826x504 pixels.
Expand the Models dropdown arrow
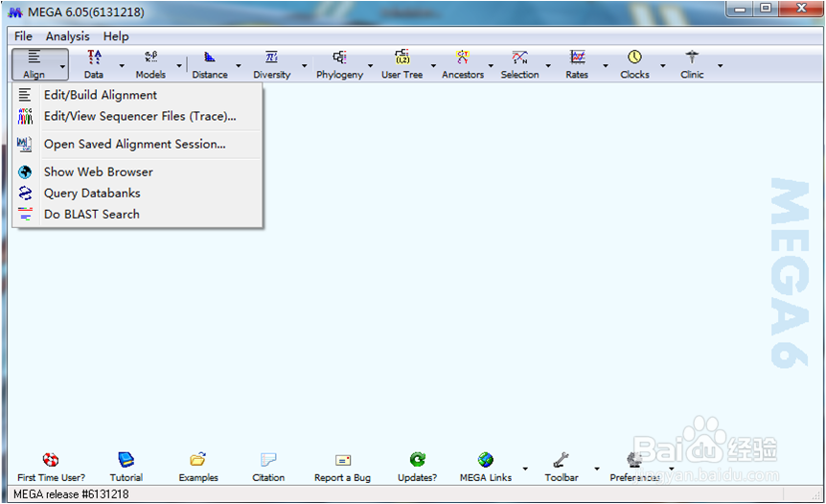pos(179,66)
